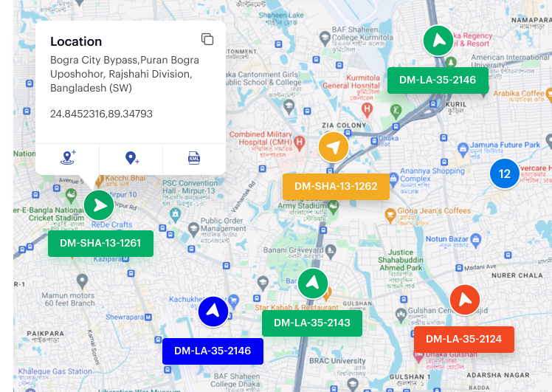The width and height of the screenshot is (552, 392).
Task: Click the blue circular vehicle arrow marker
Action: click(x=213, y=312)
